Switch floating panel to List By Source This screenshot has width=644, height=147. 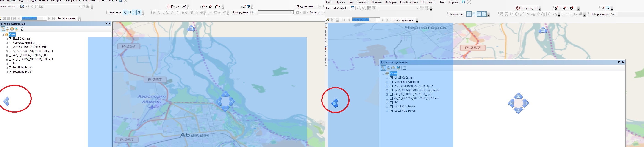(x=388, y=68)
